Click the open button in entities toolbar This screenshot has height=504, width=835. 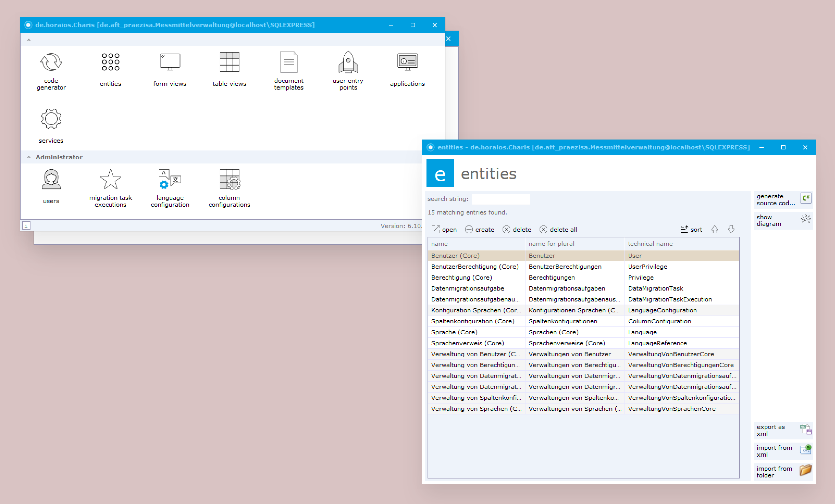pos(444,230)
